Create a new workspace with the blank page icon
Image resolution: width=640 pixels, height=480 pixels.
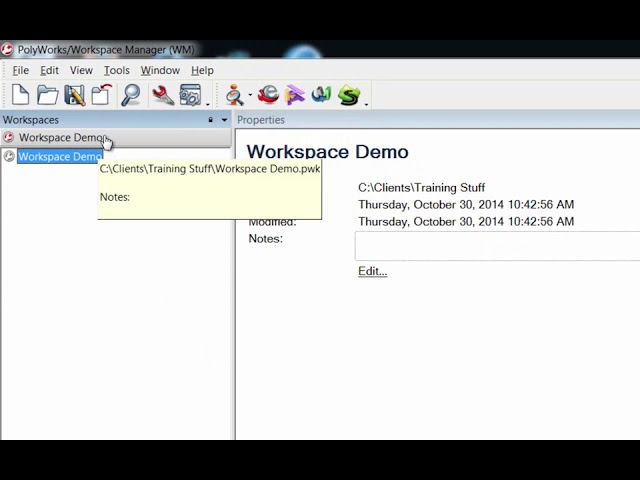click(x=20, y=95)
